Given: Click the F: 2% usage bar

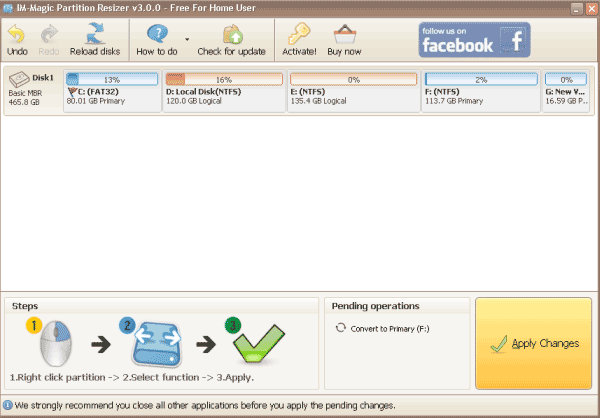Looking at the screenshot, I should click(481, 80).
